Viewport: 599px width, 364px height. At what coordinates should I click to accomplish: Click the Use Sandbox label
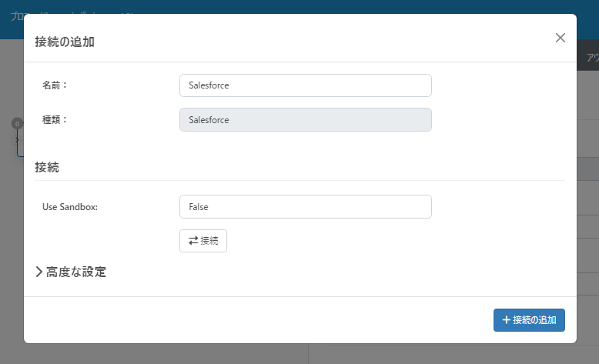tap(70, 207)
